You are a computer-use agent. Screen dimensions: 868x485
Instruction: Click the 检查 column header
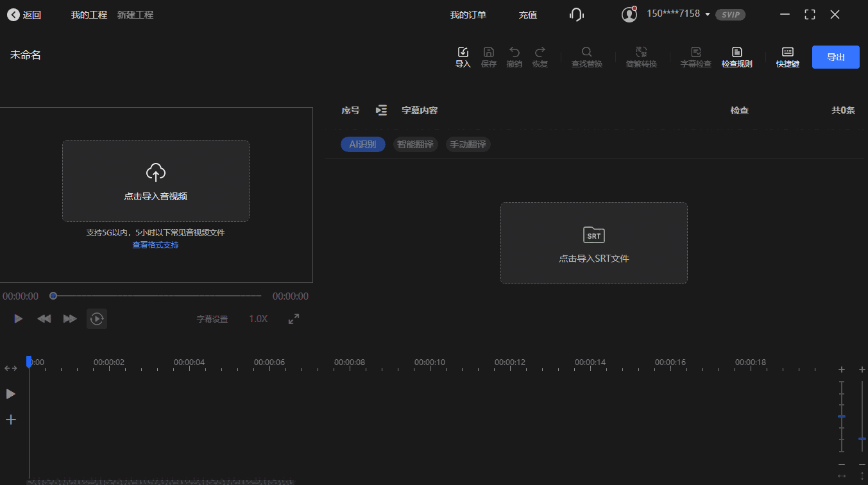coord(740,110)
